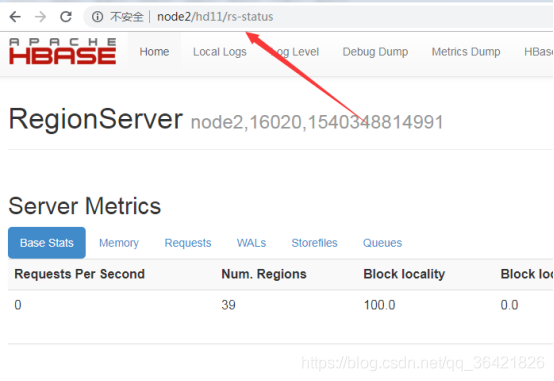
Task: Open the Local Logs page
Action: 219,52
